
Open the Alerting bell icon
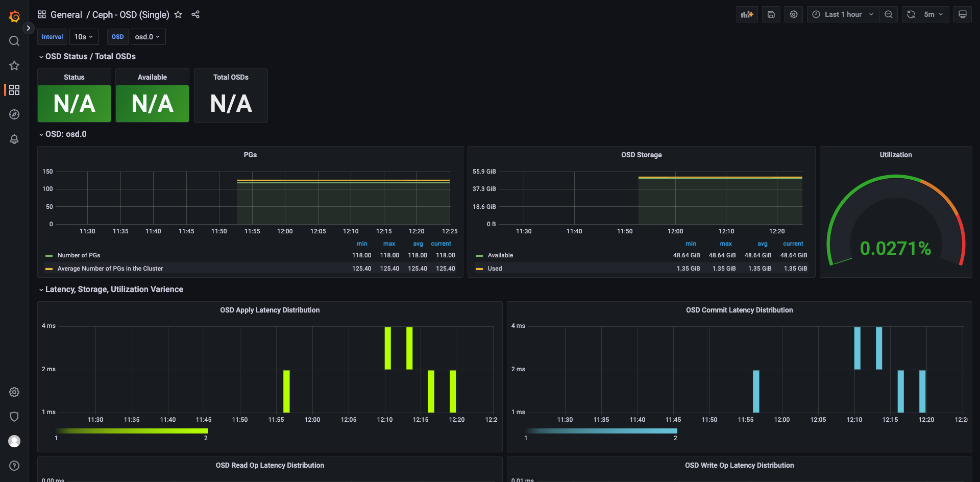[x=14, y=139]
